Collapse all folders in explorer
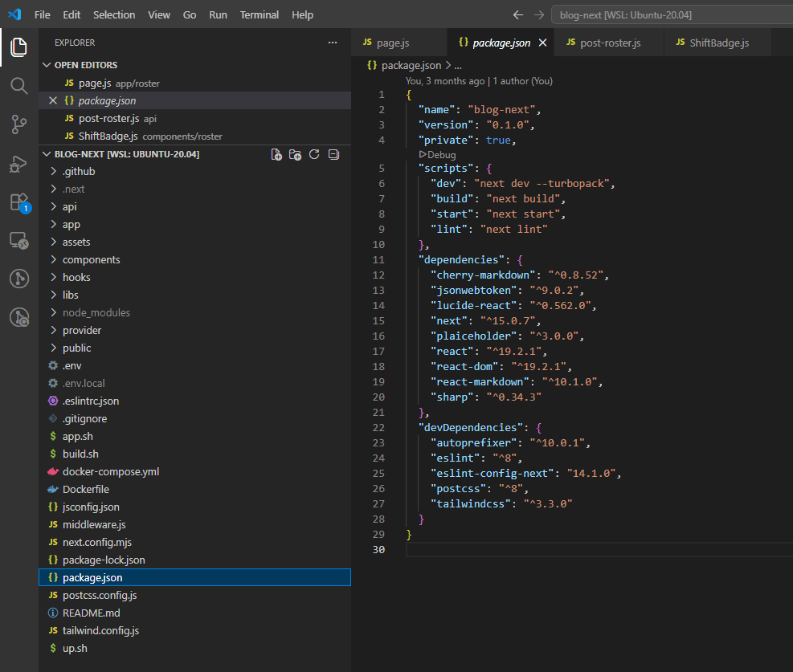The image size is (793, 672). (x=333, y=154)
